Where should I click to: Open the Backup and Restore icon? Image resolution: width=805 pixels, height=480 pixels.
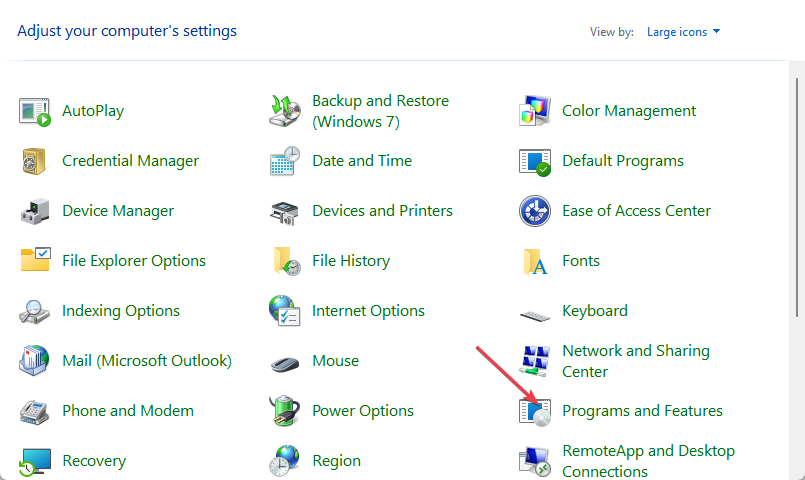285,111
